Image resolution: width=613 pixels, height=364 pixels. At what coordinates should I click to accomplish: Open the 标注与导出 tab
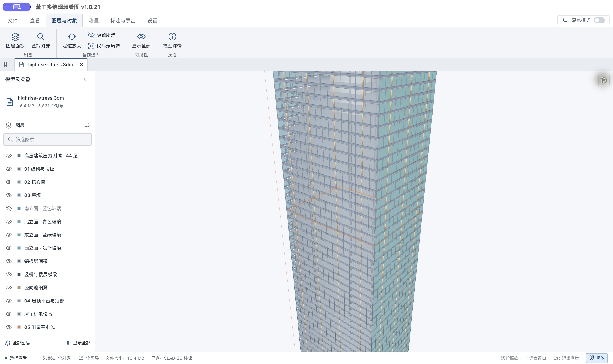tap(123, 21)
